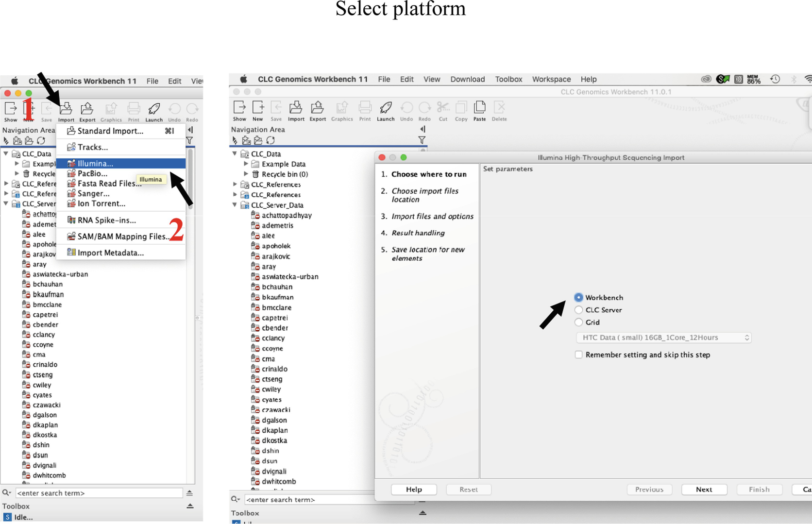The width and height of the screenshot is (812, 524).
Task: Click Graphics icon in right window toolbar
Action: click(342, 107)
